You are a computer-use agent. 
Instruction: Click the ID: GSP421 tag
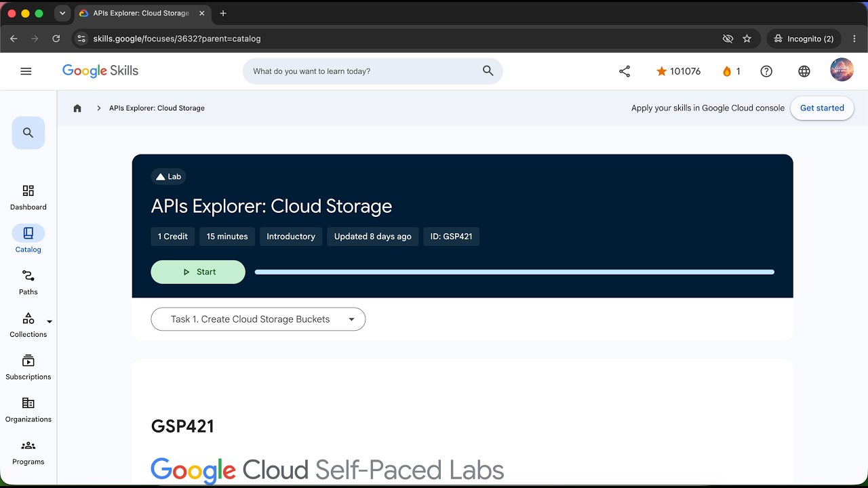coord(452,237)
